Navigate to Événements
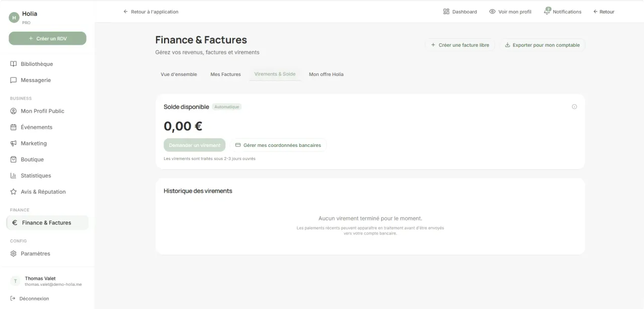 47,127
